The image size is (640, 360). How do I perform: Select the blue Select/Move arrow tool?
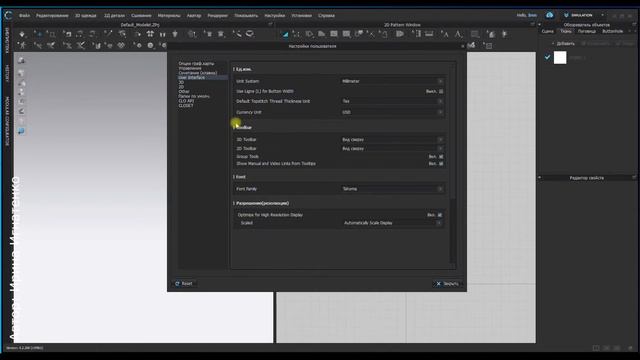[x=38, y=34]
